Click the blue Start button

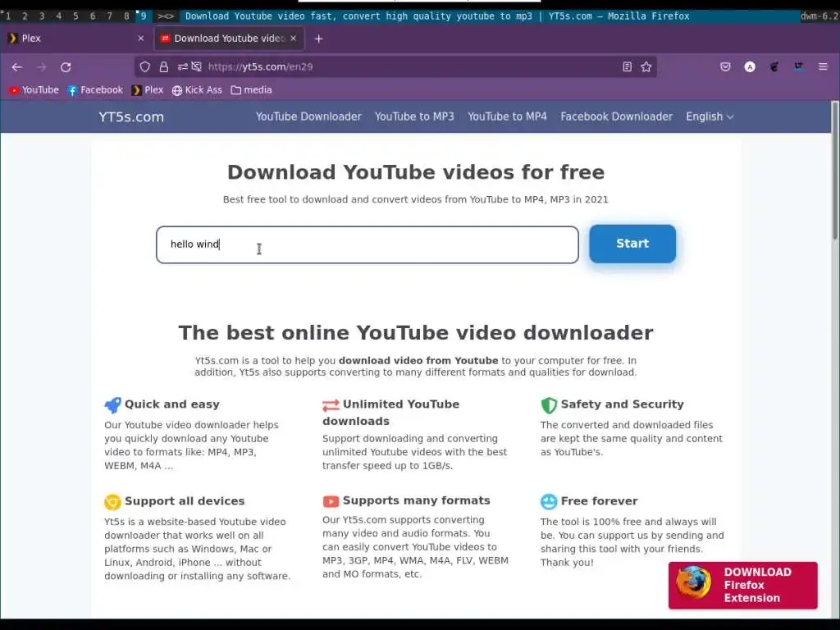tap(632, 244)
